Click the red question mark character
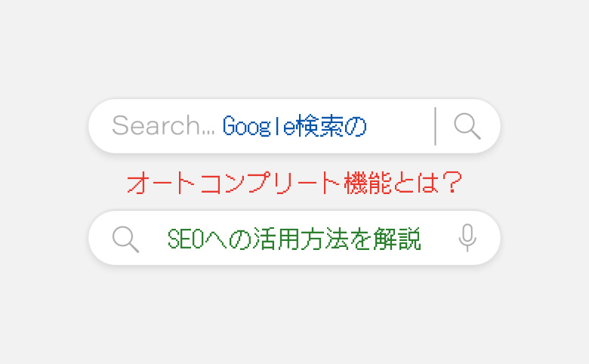589x364 pixels. (452, 183)
